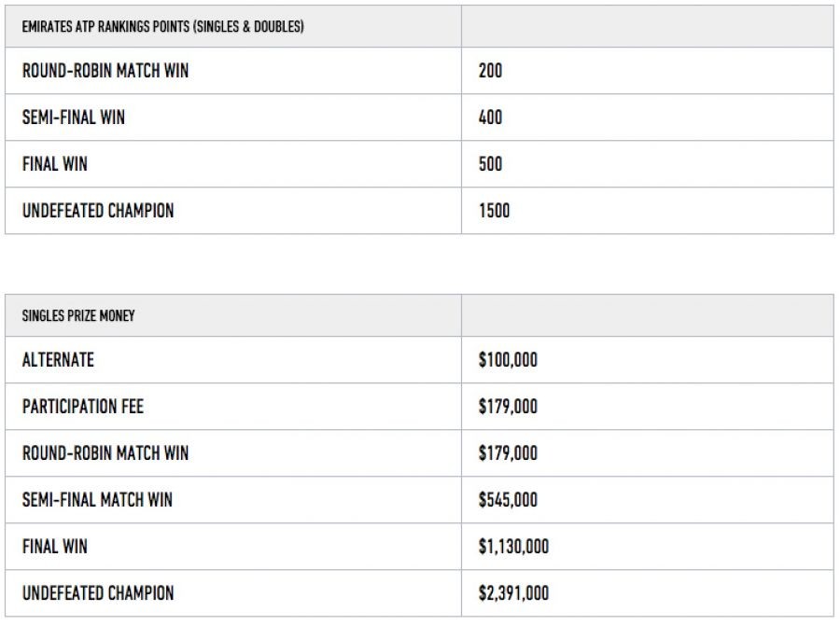The image size is (840, 625).
Task: Select the $545,000 prize amount
Action: click(508, 500)
